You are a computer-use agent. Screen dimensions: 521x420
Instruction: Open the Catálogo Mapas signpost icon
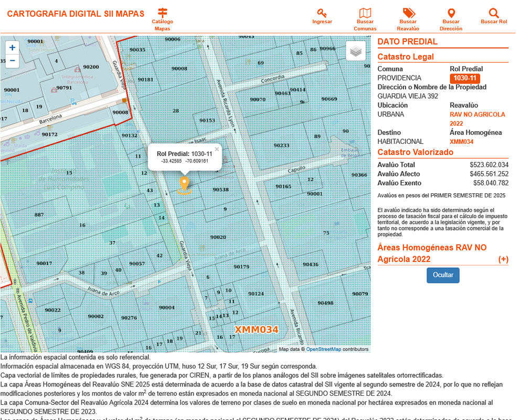click(x=162, y=13)
